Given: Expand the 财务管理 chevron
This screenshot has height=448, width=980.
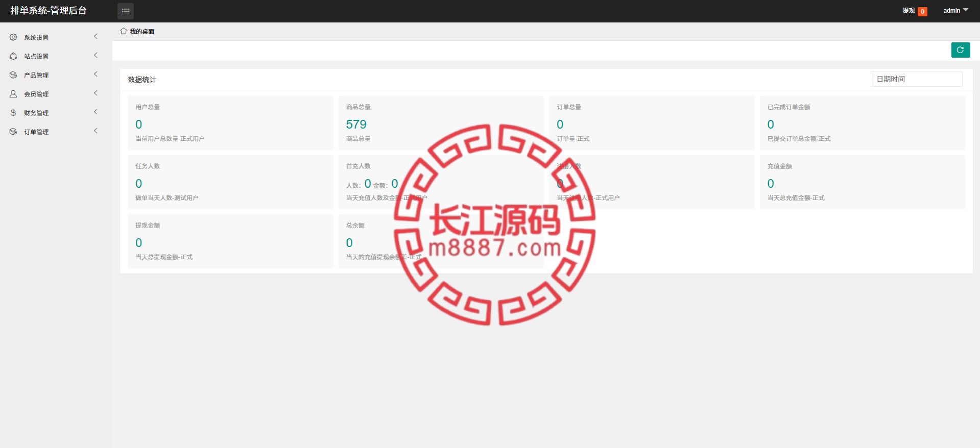Looking at the screenshot, I should pyautogui.click(x=95, y=112).
